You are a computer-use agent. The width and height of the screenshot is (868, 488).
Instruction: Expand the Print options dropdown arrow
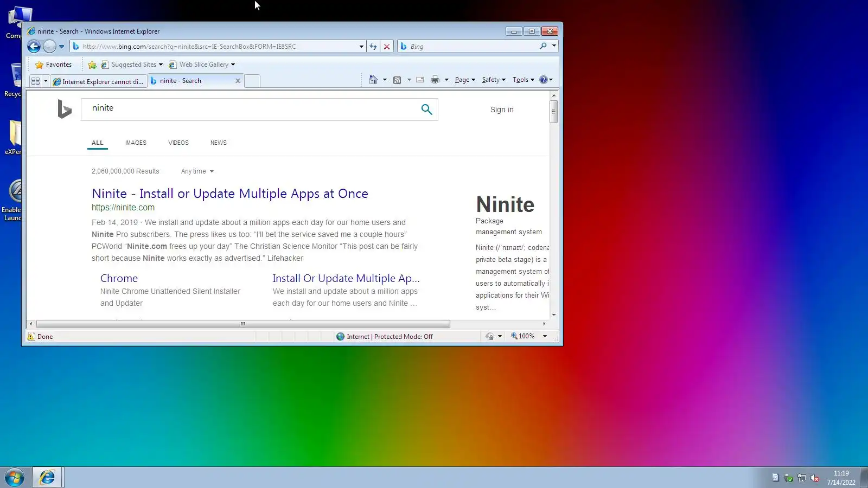446,80
